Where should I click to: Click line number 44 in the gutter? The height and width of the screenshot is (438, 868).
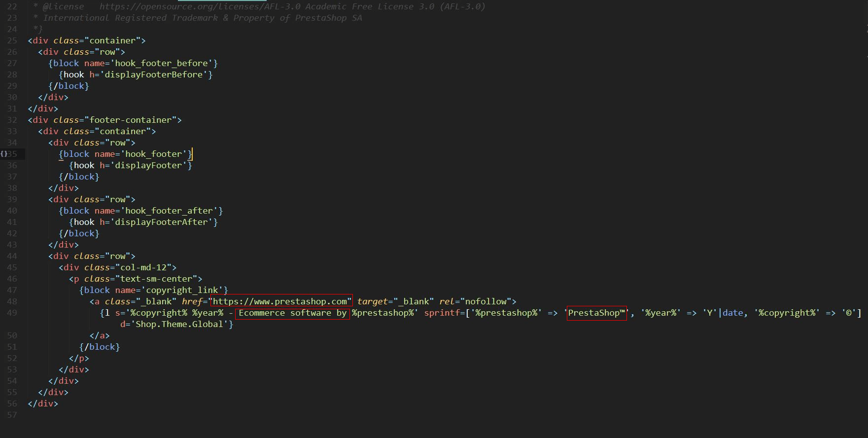[x=12, y=256]
